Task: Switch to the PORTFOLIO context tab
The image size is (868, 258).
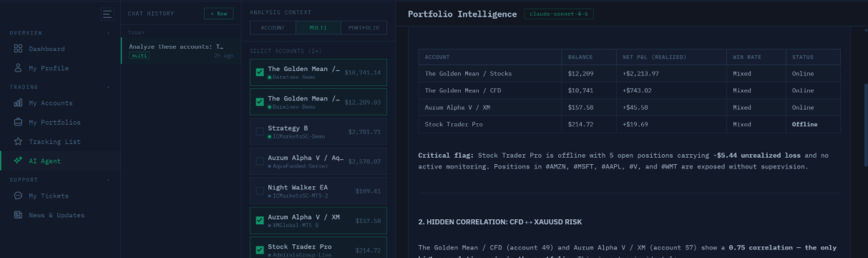Action: [364, 28]
